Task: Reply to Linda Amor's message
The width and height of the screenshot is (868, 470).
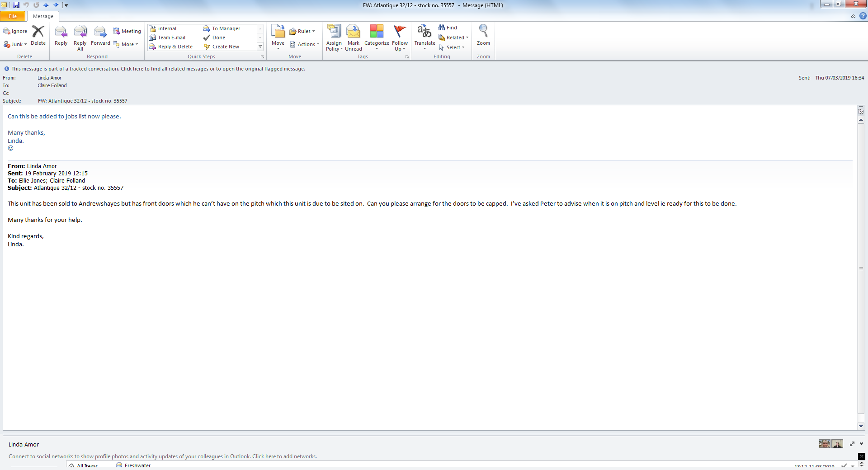Action: 61,36
